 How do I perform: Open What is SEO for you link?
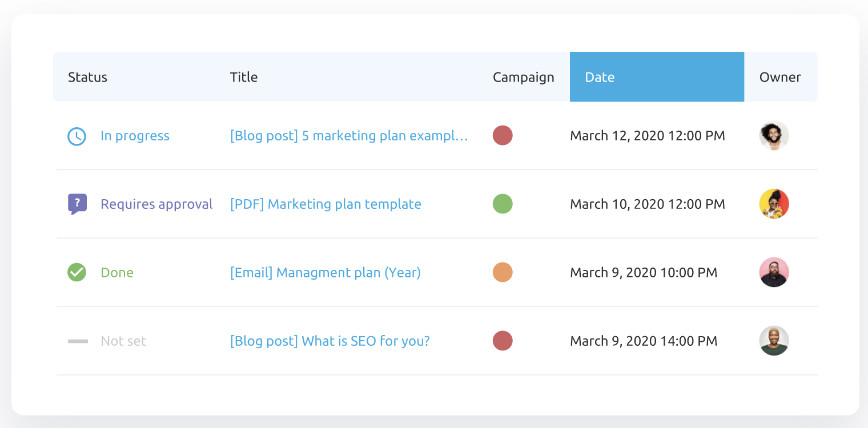tap(329, 341)
